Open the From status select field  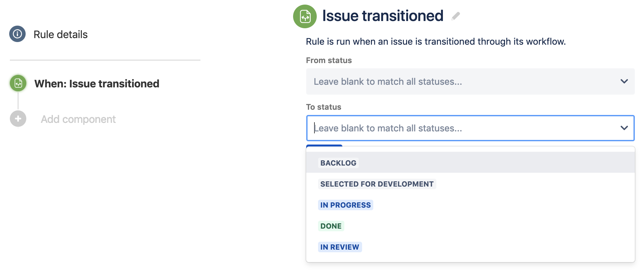point(470,81)
